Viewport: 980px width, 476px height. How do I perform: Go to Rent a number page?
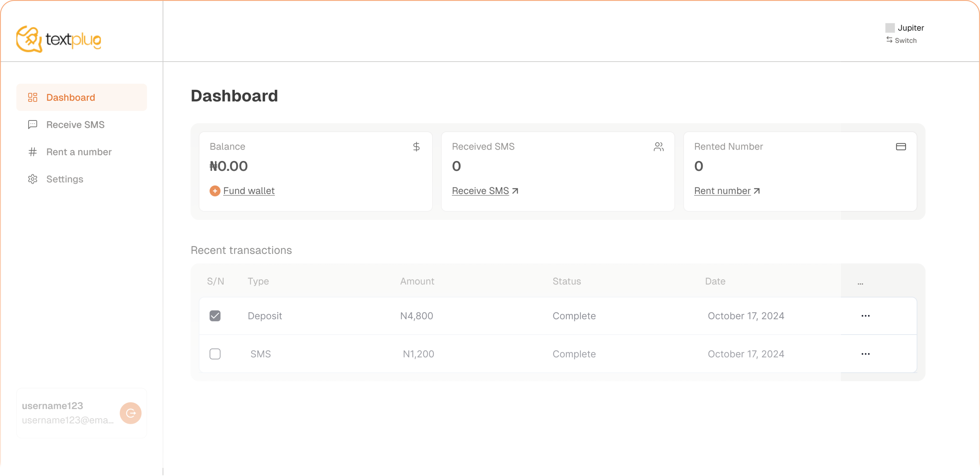pyautogui.click(x=79, y=152)
